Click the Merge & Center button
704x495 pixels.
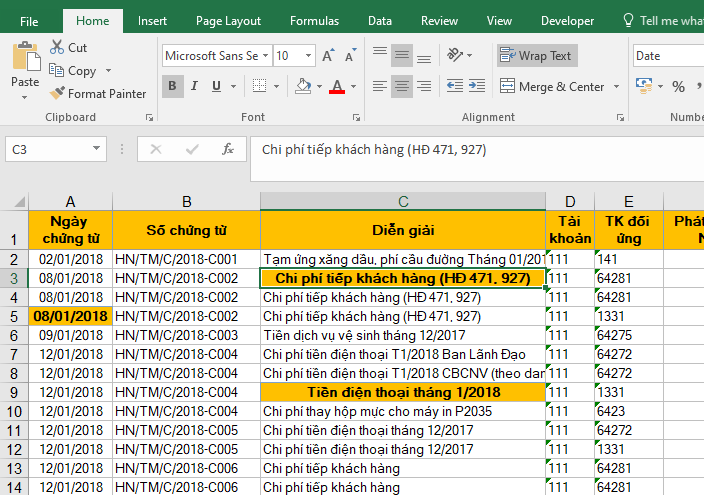pos(554,87)
